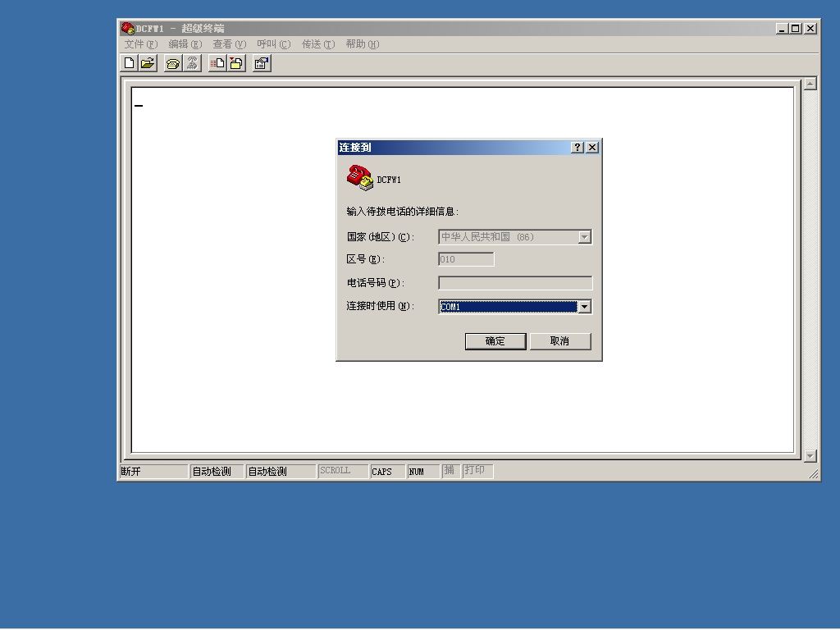The width and height of the screenshot is (840, 630).
Task: Click the Call telephone toolbar icon
Action: click(172, 63)
